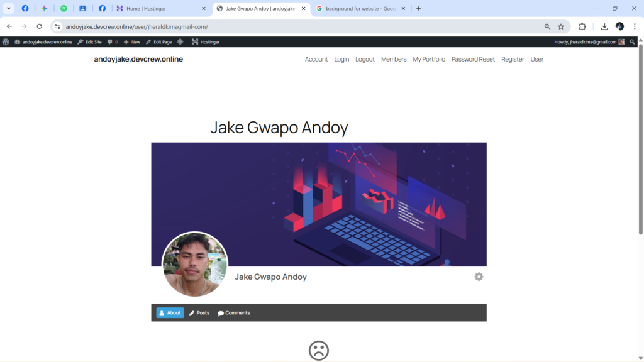Open the New content menu in admin bar
Image resolution: width=644 pixels, height=362 pixels.
(x=132, y=42)
